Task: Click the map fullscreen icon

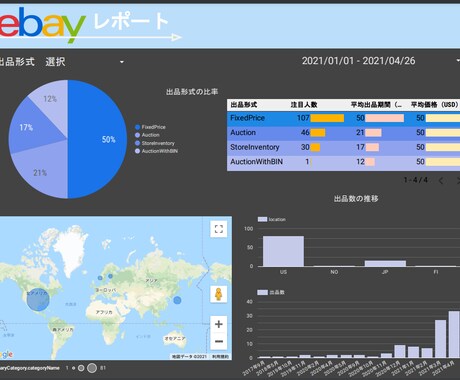Action: (219, 229)
